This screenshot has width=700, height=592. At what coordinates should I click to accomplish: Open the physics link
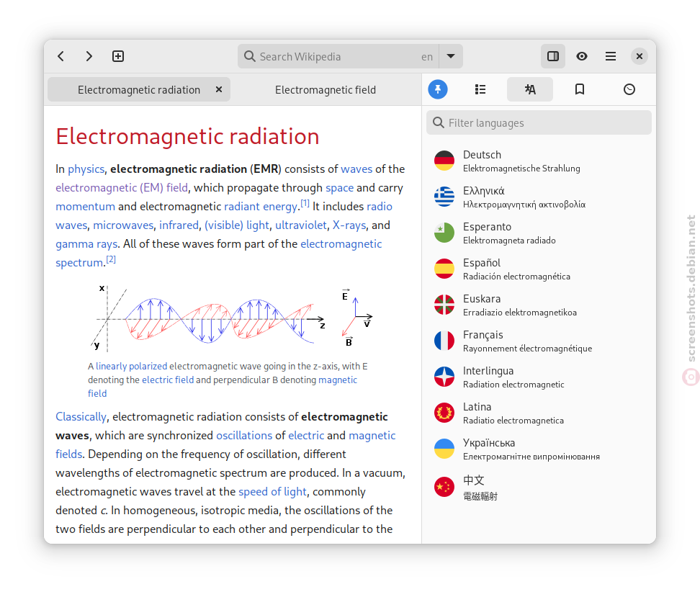(x=86, y=169)
